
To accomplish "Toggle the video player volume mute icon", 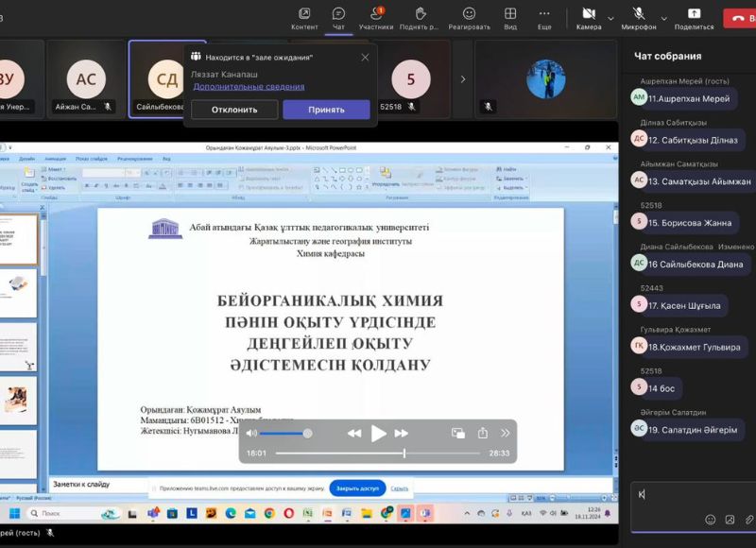I will pyautogui.click(x=252, y=433).
